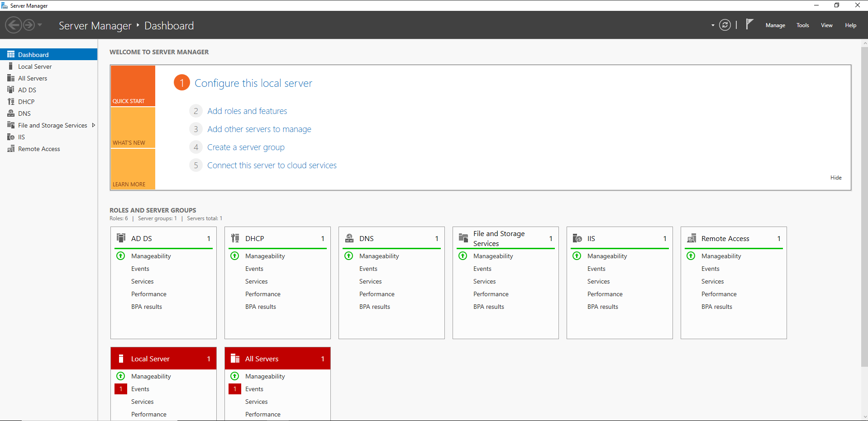Open All Servers tile Performance
This screenshot has width=868, height=421.
(263, 414)
